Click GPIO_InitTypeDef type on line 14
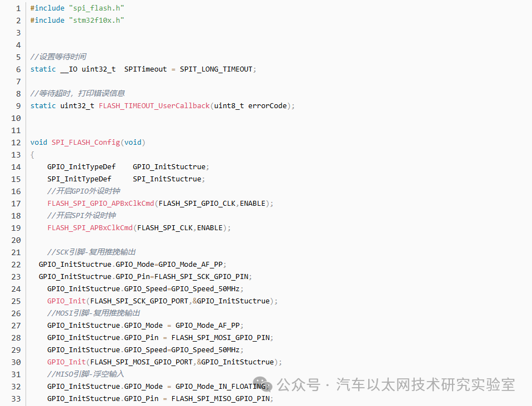The image size is (532, 406). [82, 167]
